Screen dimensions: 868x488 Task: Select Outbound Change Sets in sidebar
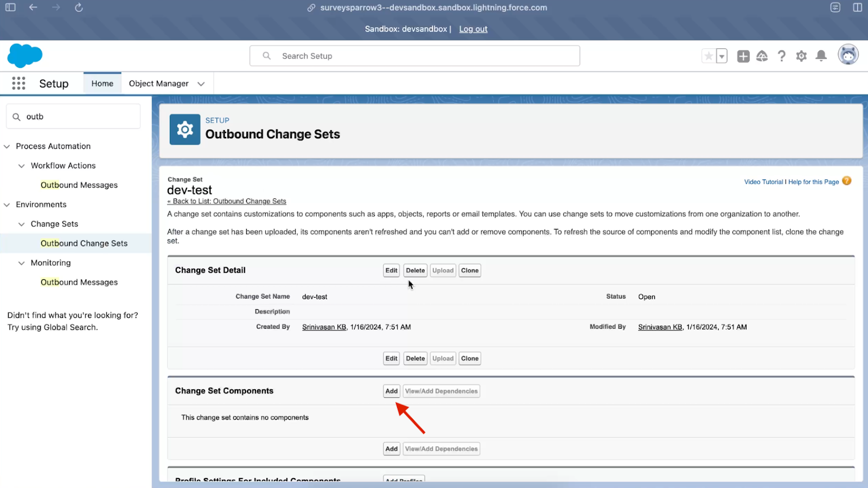pyautogui.click(x=84, y=243)
